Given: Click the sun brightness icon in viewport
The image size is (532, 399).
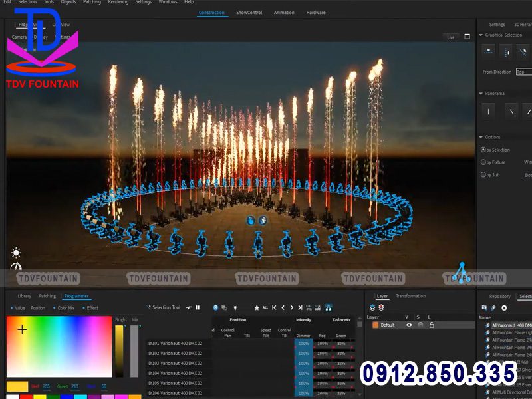Looking at the screenshot, I should (16, 253).
